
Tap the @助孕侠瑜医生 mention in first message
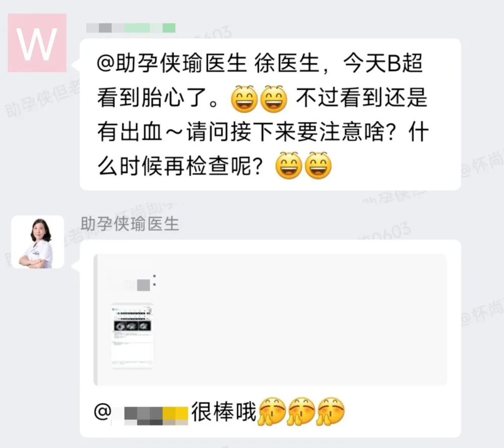(172, 63)
